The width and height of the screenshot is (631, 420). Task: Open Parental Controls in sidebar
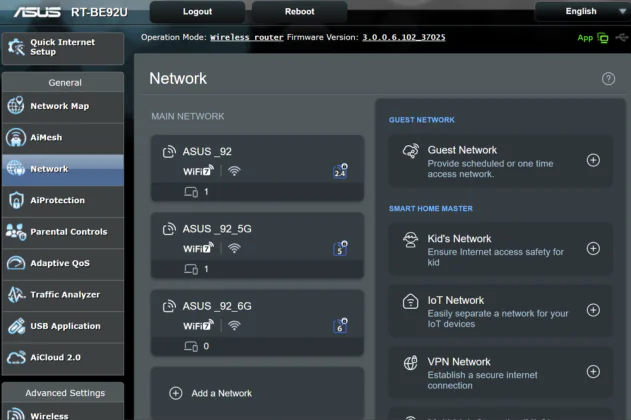(x=63, y=232)
